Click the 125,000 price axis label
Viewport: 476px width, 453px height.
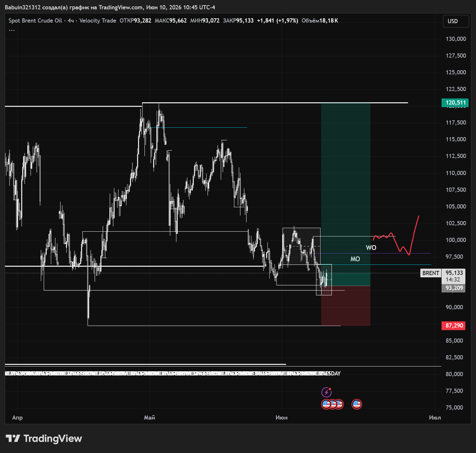[456, 72]
